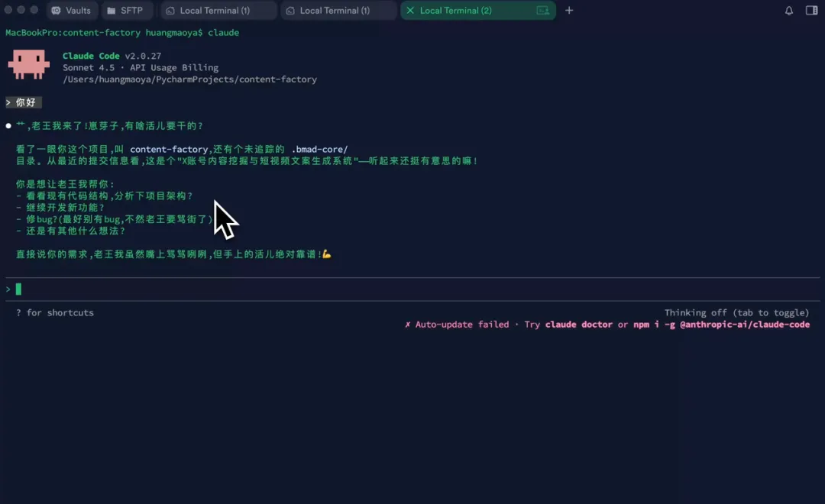Click the pink Claude Code mascot logo
Screen dimensions: 825x504
pyautogui.click(x=29, y=65)
